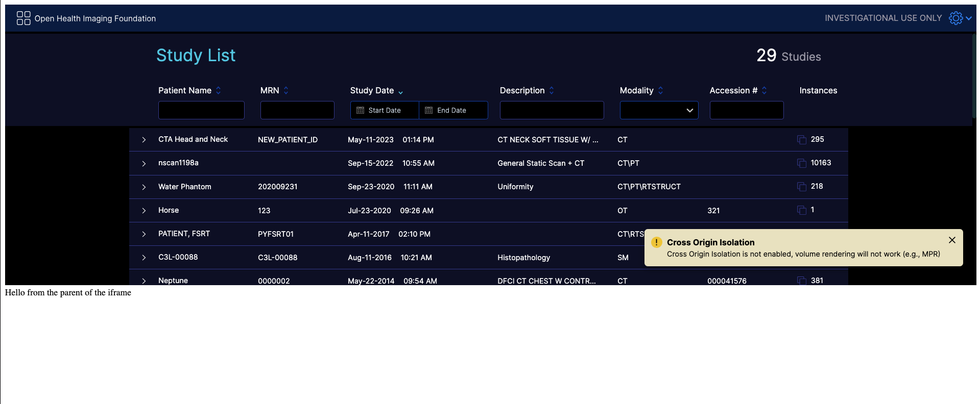Click the instances icon for CTA Head and Neck

pyautogui.click(x=801, y=140)
